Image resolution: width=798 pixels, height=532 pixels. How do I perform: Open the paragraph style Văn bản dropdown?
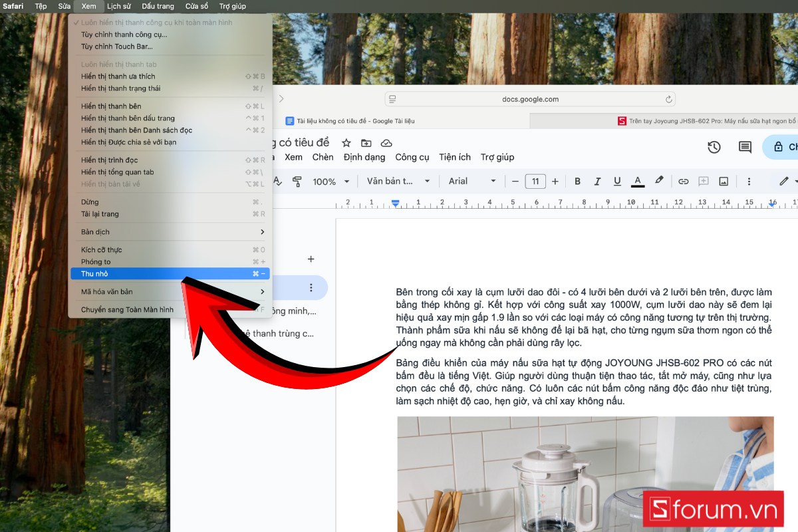[398, 181]
